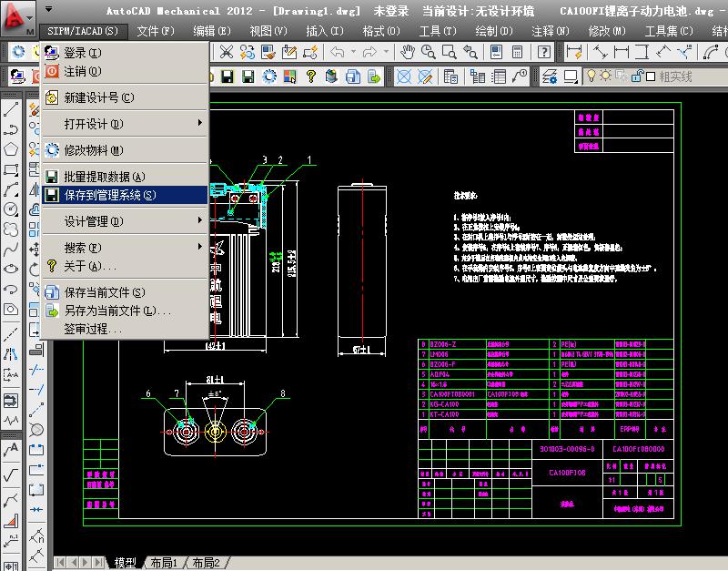Select the Revision cloud tool
The width and height of the screenshot is (728, 571).
[11, 229]
